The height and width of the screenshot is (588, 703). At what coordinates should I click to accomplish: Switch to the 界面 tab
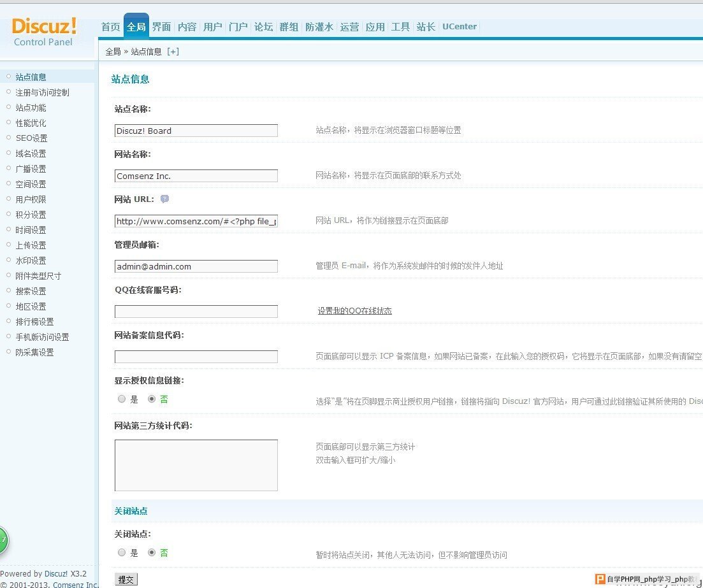pos(161,27)
